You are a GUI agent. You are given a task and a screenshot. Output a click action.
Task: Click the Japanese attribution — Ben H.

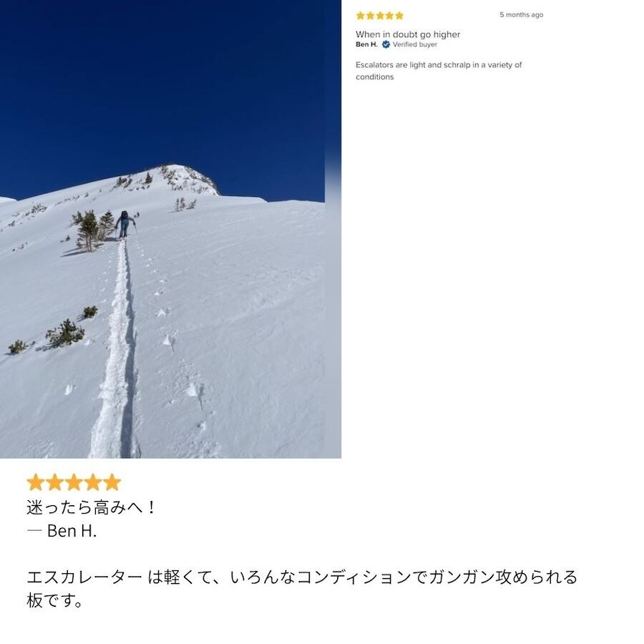[62, 531]
